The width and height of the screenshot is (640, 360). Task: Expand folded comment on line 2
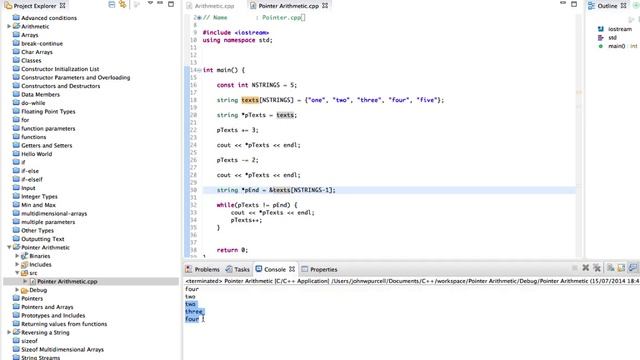coord(199,18)
